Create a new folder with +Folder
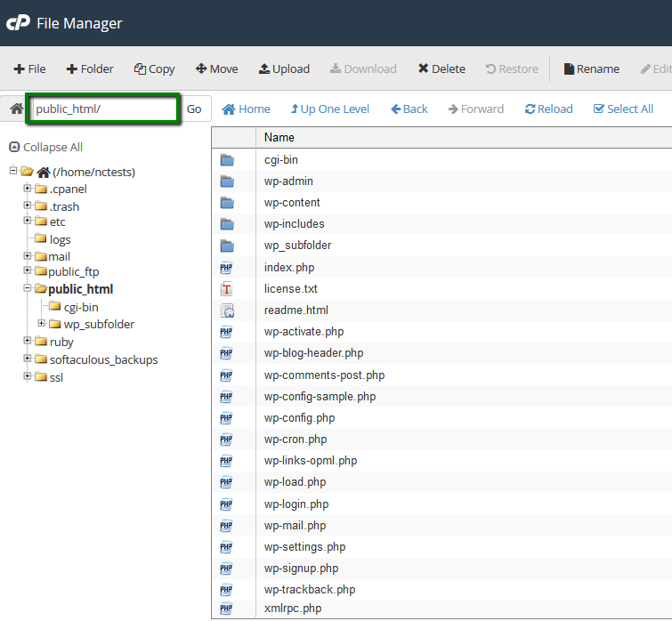Viewport: 672px width, 621px height. pos(90,69)
